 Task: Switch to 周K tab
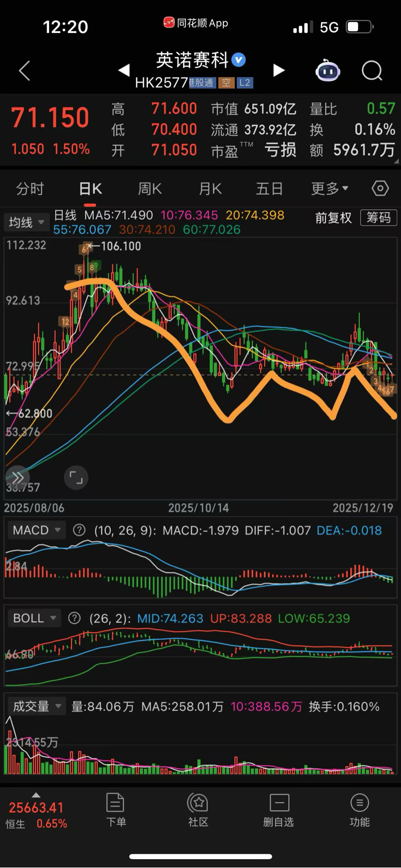(x=150, y=188)
